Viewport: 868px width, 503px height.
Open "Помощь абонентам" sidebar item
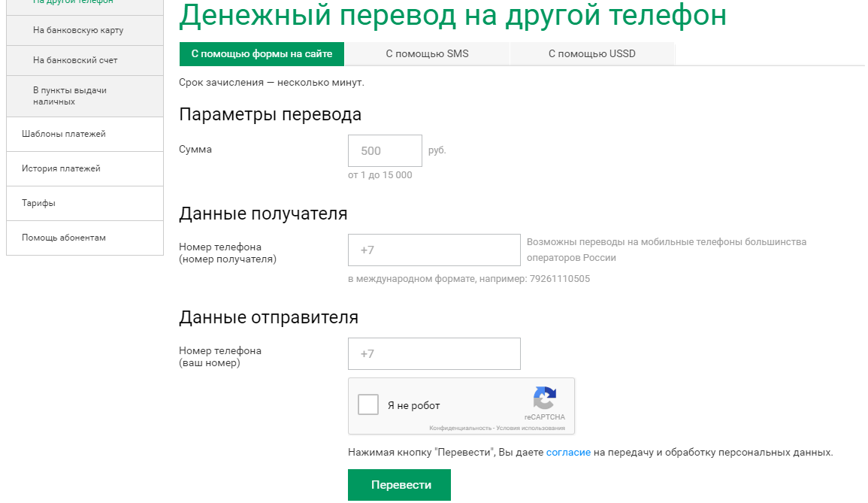[x=85, y=238]
